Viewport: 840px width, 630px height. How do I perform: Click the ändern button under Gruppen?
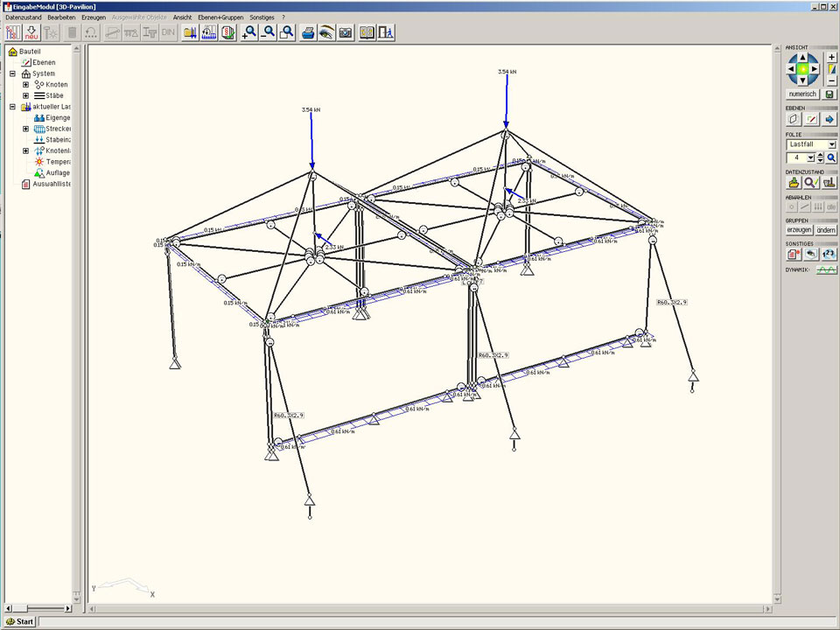point(826,229)
